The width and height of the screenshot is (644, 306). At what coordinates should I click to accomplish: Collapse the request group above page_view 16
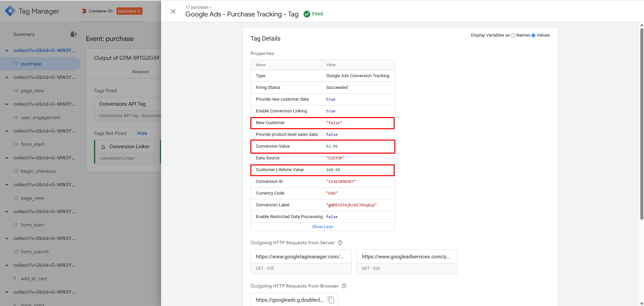pos(7,78)
